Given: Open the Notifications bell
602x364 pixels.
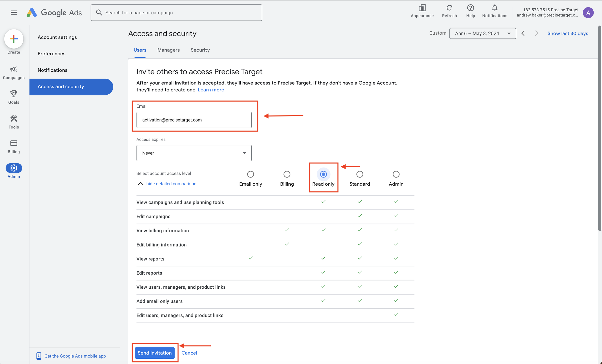Looking at the screenshot, I should pos(494,11).
